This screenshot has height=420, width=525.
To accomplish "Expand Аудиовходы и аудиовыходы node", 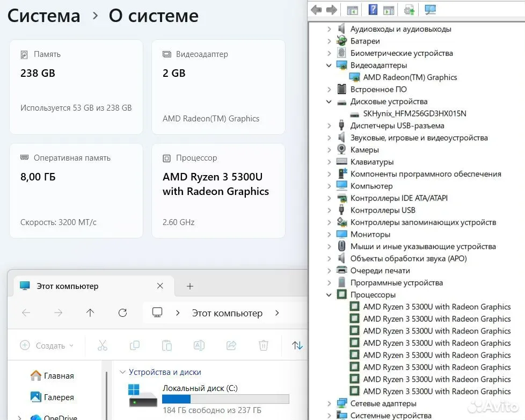I will [x=329, y=29].
